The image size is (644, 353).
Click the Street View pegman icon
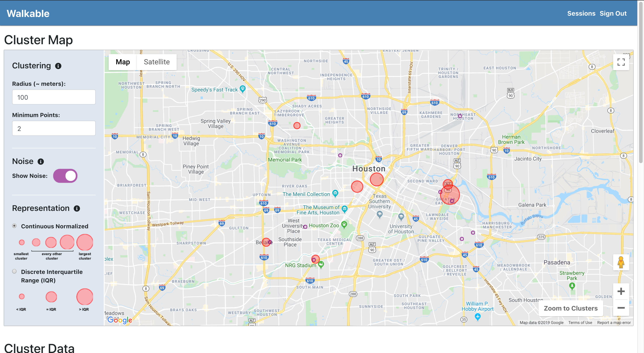pyautogui.click(x=621, y=262)
